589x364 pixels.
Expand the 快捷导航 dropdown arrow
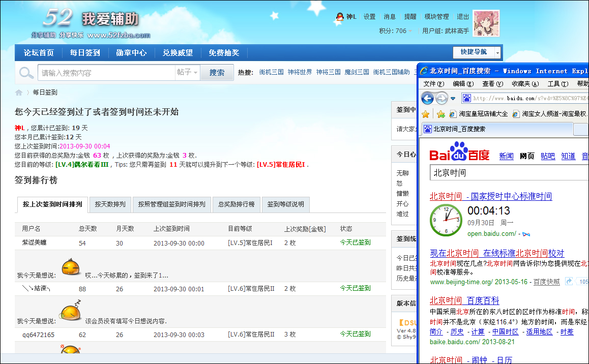point(497,53)
